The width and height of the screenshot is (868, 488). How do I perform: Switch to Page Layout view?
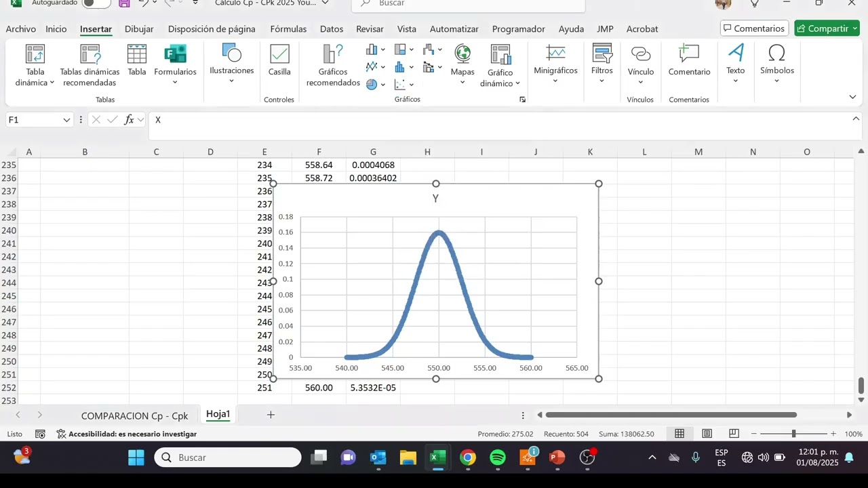(707, 434)
